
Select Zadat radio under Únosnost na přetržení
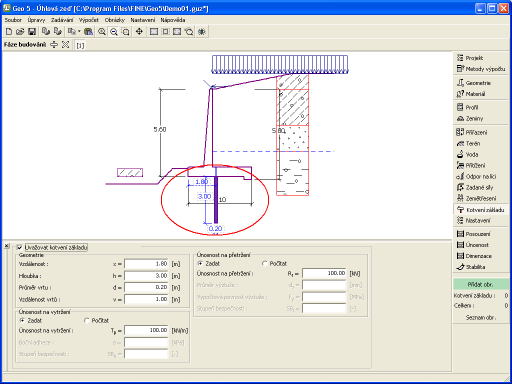(x=200, y=263)
